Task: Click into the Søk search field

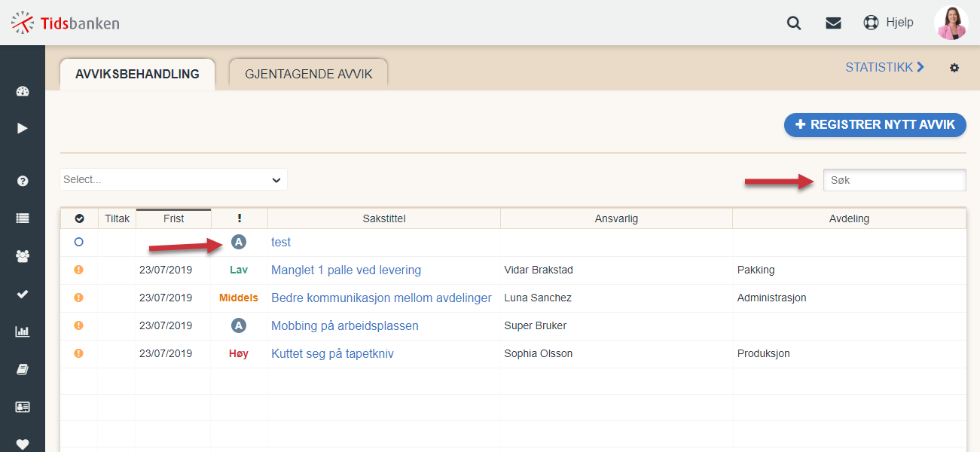Action: [895, 180]
